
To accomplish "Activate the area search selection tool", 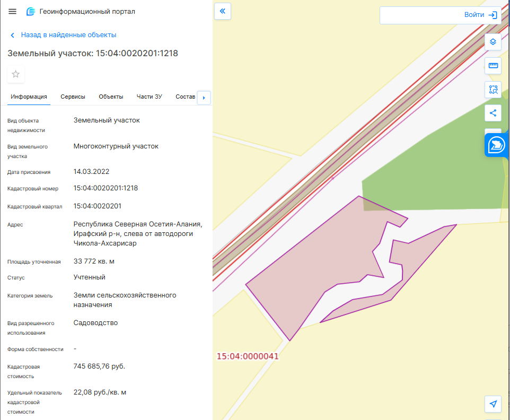I will pos(493,90).
